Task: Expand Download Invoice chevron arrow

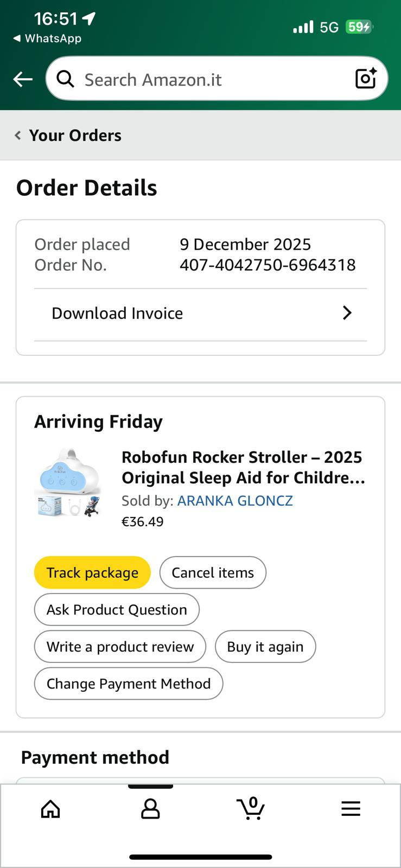Action: tap(347, 313)
